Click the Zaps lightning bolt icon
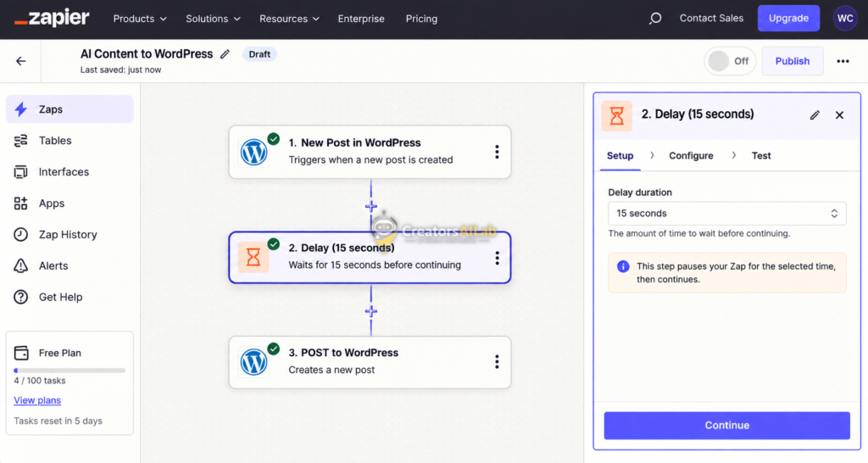 point(21,109)
